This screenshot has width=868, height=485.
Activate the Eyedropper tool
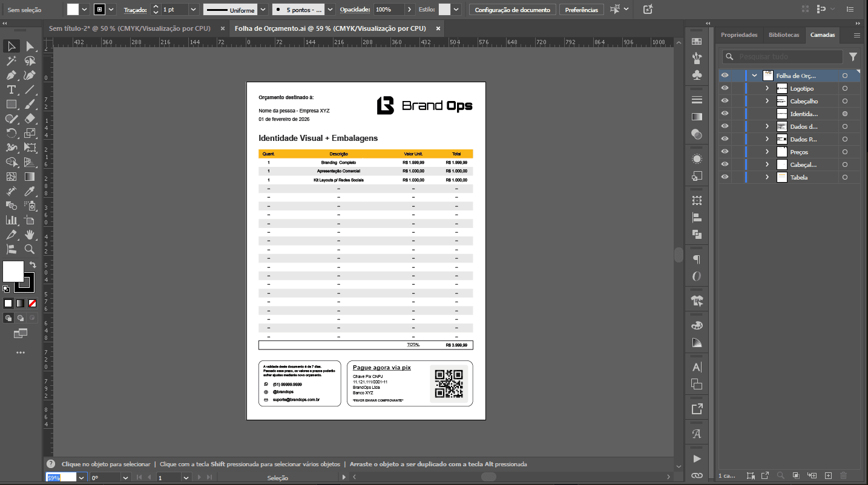pyautogui.click(x=30, y=192)
